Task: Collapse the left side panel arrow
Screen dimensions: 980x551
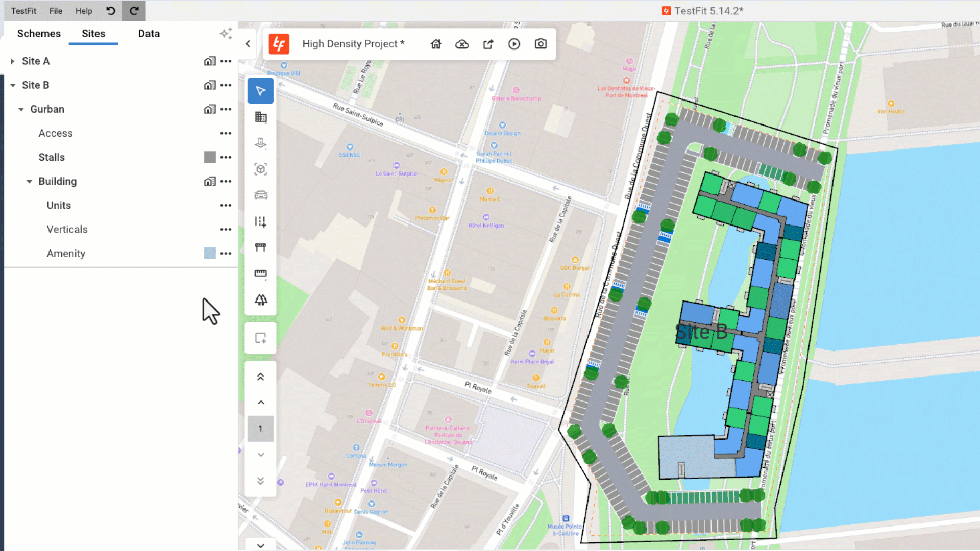Action: (248, 44)
